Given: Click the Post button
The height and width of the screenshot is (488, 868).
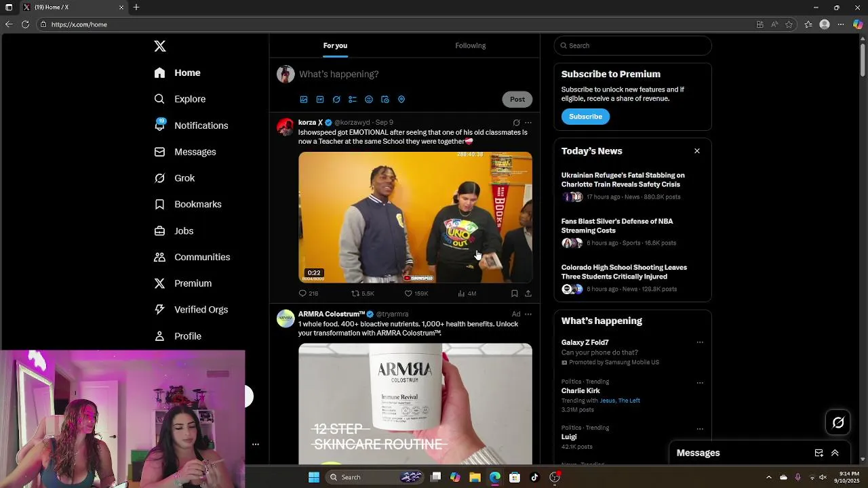Looking at the screenshot, I should click(x=517, y=99).
